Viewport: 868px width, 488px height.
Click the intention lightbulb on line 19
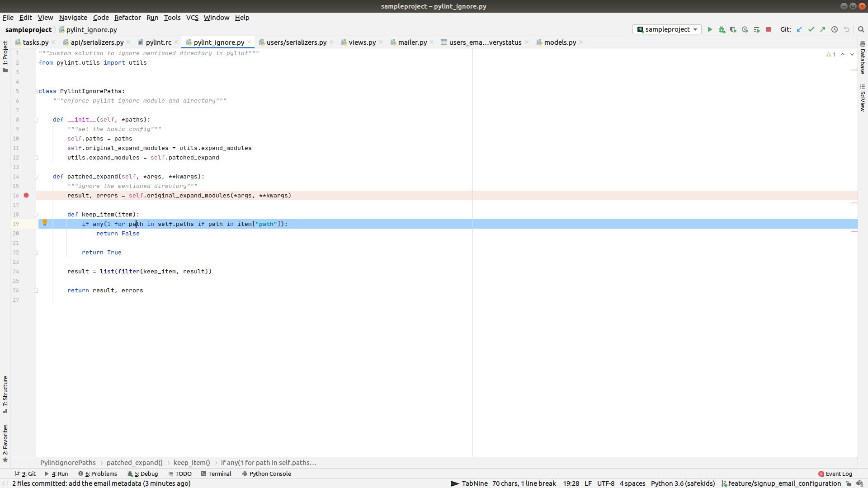coord(45,222)
